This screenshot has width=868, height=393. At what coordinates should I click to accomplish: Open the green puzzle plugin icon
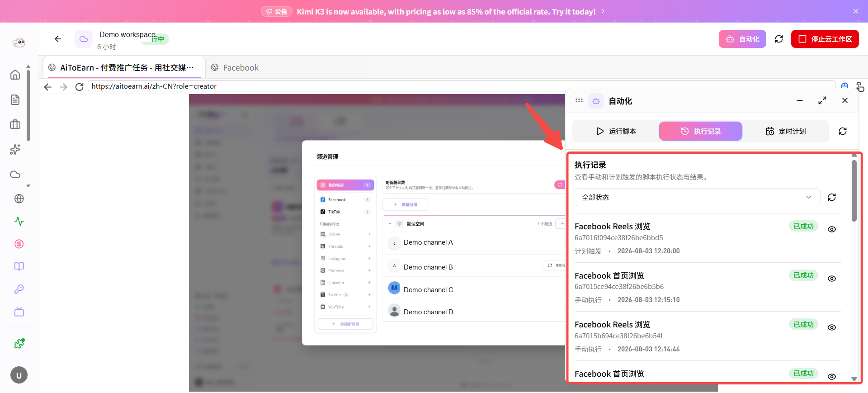19,344
